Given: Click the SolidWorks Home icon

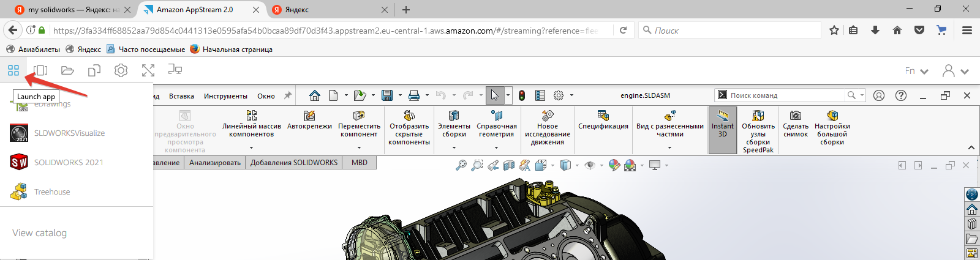Looking at the screenshot, I should click(x=315, y=95).
